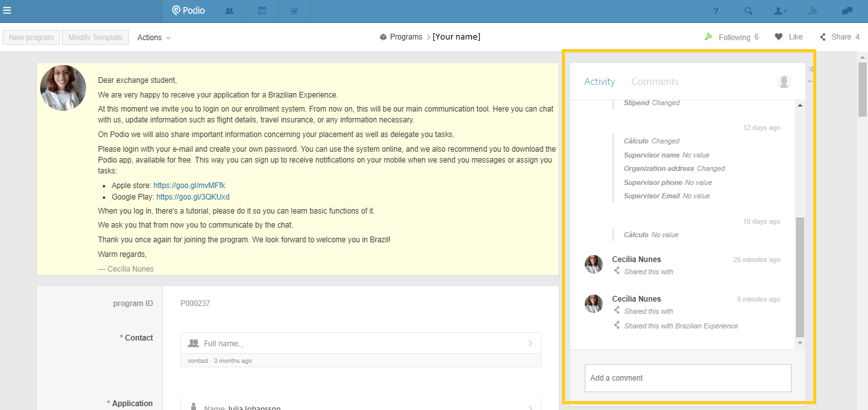Click the 'contact · 3 months ago' caption
The width and height of the screenshot is (868, 410).
[219, 361]
